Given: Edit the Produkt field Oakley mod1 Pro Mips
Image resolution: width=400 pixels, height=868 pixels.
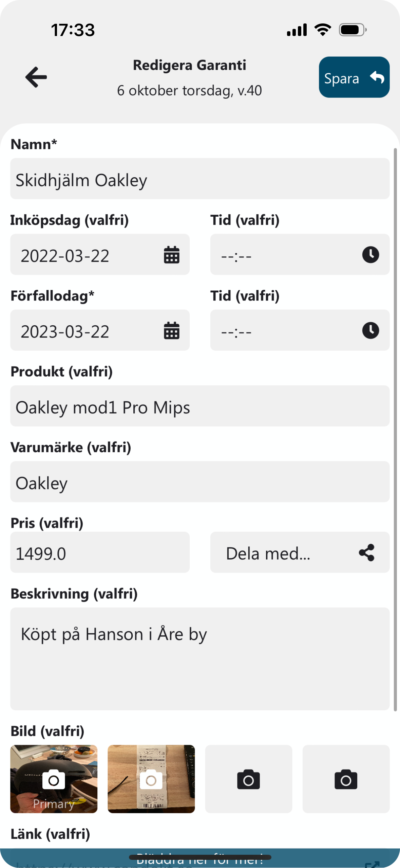Looking at the screenshot, I should (199, 406).
